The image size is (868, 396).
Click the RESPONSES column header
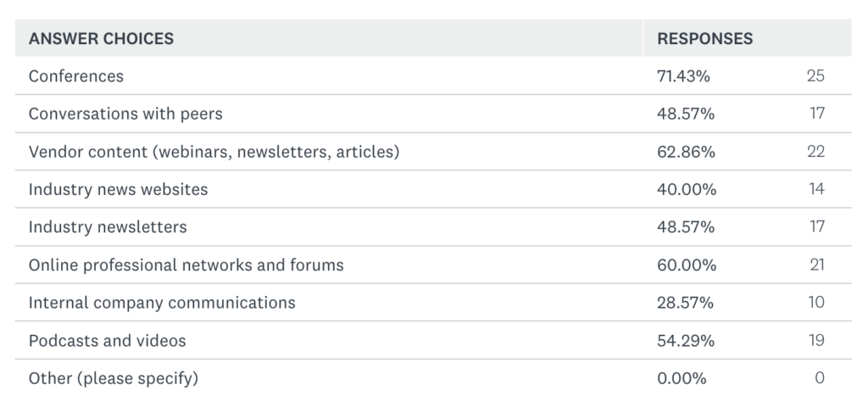coord(704,38)
